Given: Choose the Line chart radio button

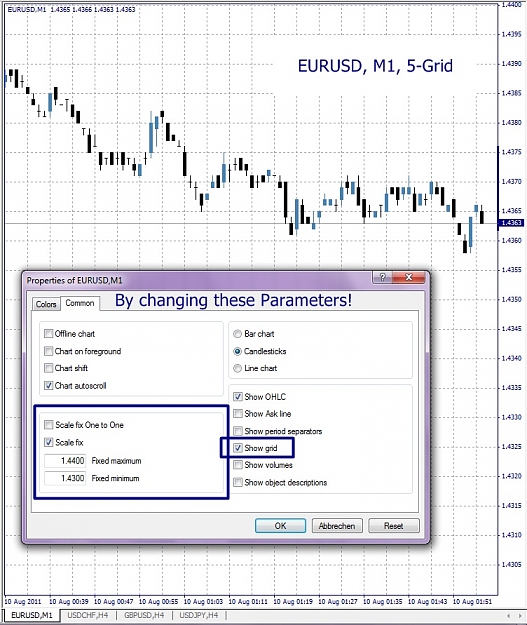Looking at the screenshot, I should (x=238, y=368).
